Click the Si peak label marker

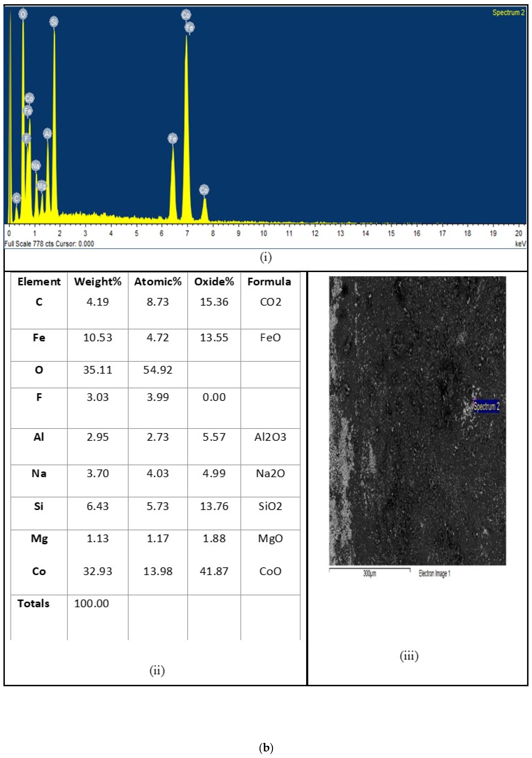point(54,22)
